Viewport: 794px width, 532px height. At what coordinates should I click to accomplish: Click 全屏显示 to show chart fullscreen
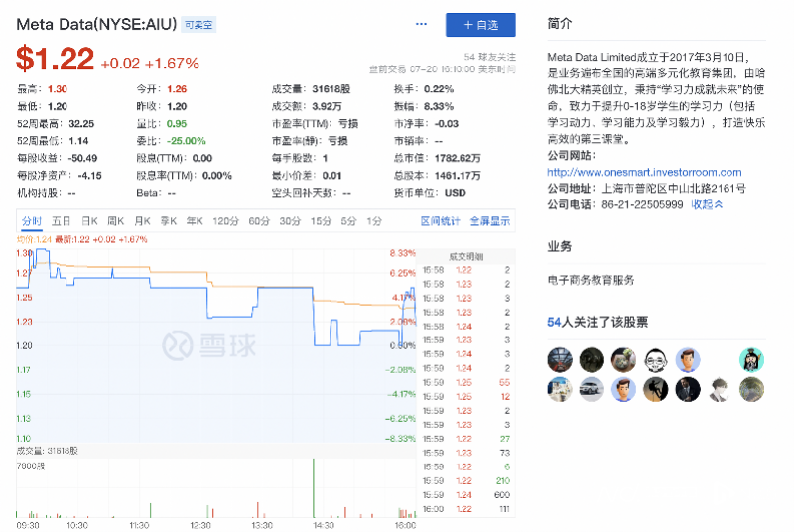coord(489,221)
